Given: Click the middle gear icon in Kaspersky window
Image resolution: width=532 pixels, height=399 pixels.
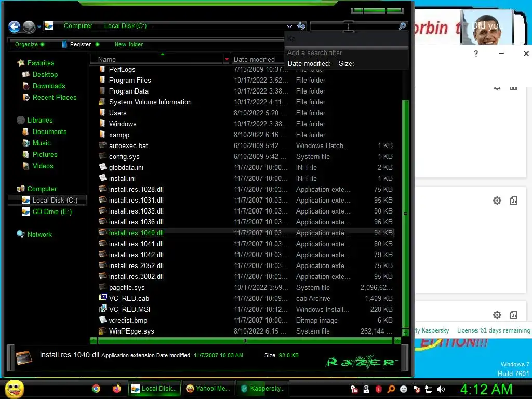Looking at the screenshot, I should click(497, 201).
